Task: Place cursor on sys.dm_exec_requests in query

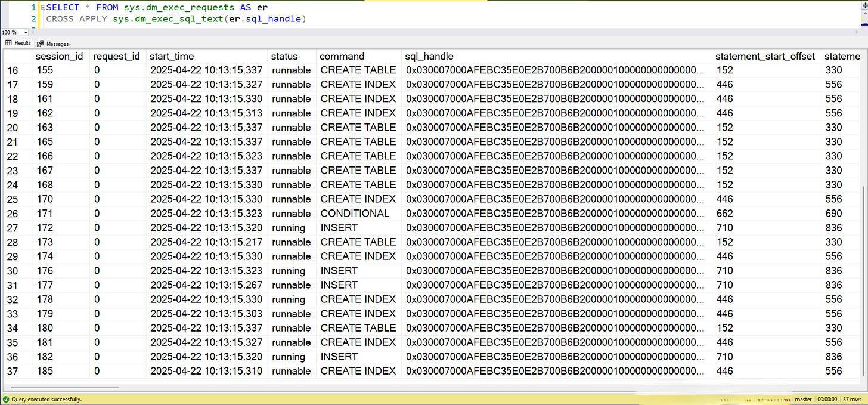Action: (x=179, y=8)
